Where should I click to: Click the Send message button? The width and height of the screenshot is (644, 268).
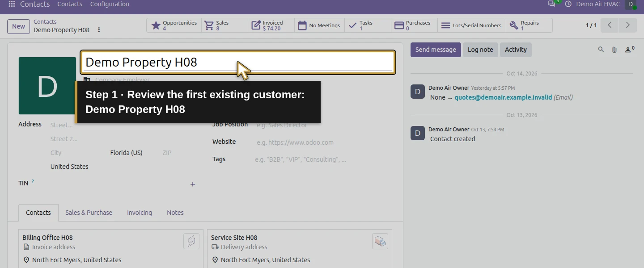tap(436, 50)
